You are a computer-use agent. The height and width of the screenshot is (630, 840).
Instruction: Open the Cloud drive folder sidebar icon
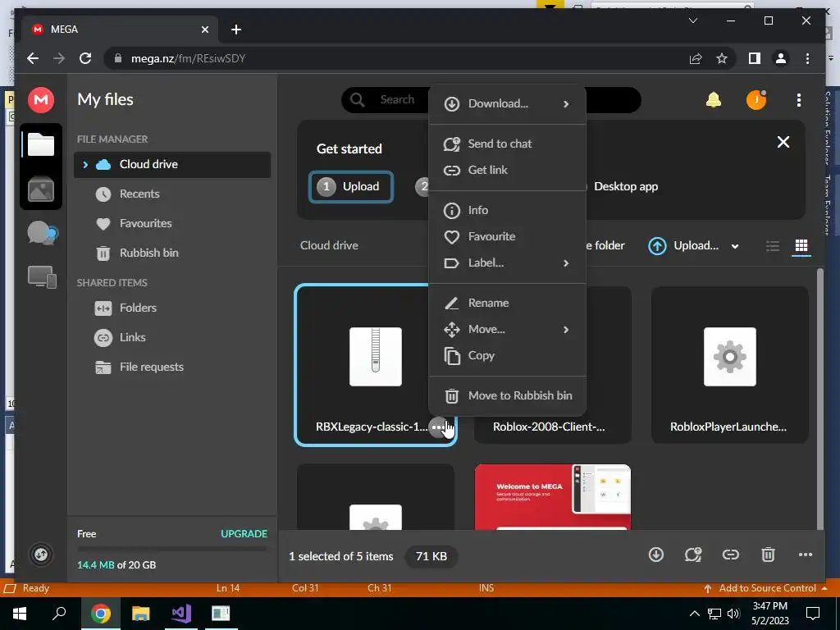click(x=41, y=144)
